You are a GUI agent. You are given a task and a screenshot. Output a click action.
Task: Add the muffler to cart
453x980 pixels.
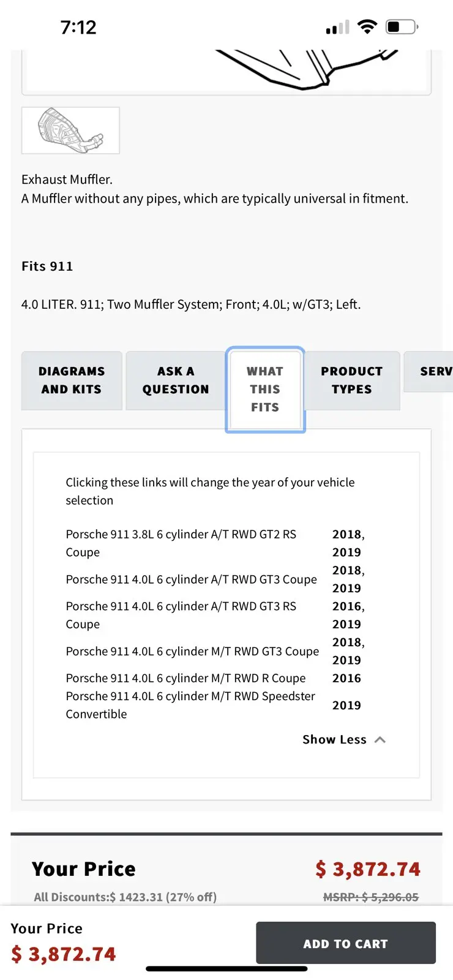(346, 943)
